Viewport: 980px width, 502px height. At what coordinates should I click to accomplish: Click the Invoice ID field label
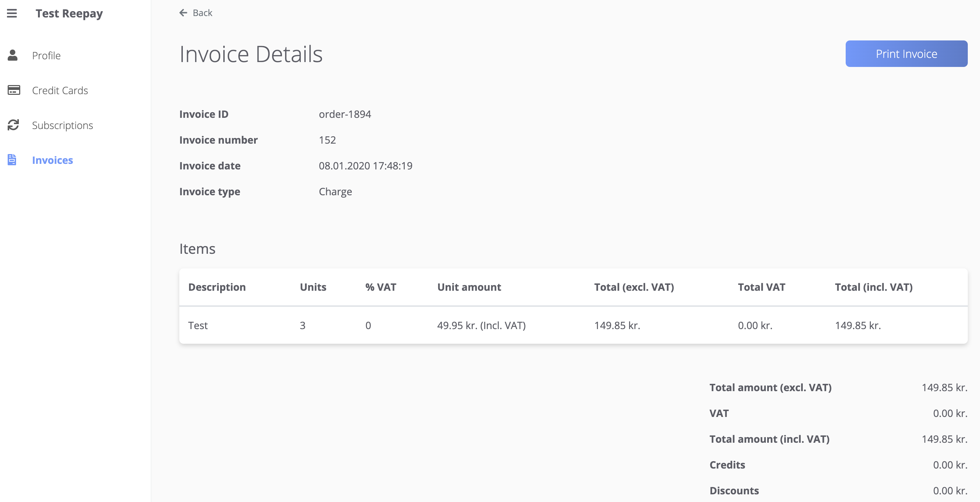(203, 114)
